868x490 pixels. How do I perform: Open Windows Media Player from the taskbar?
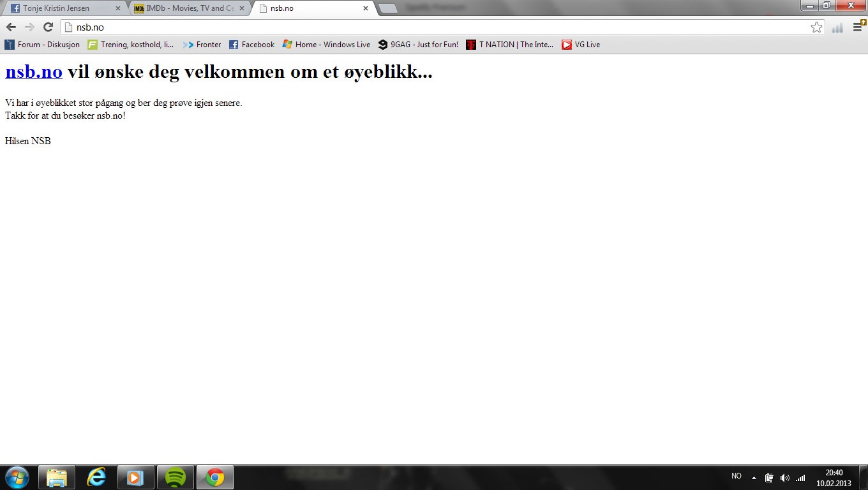coord(136,477)
